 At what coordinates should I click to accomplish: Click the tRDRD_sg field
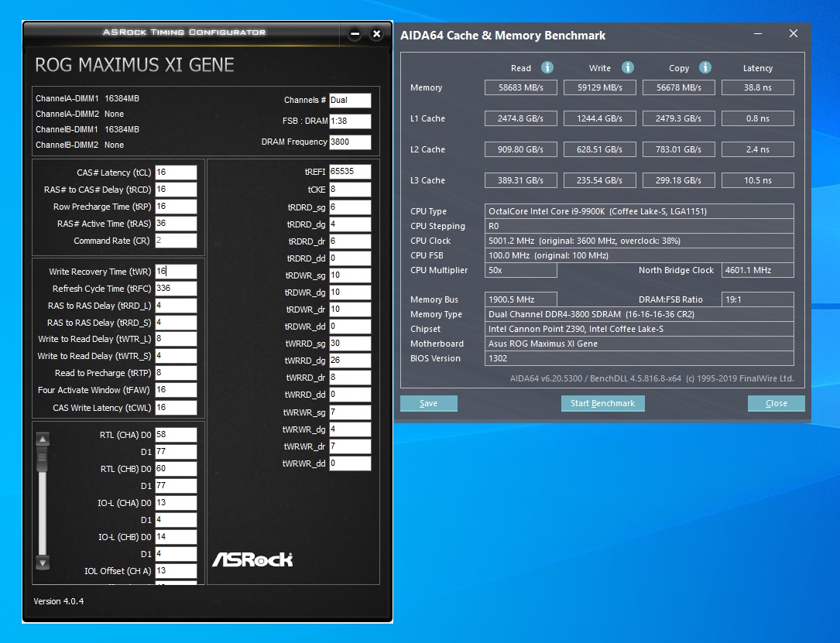(350, 207)
